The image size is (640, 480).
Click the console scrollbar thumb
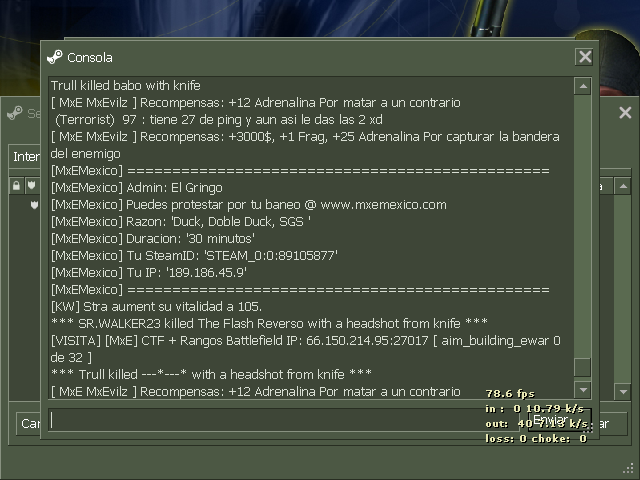[x=583, y=367]
